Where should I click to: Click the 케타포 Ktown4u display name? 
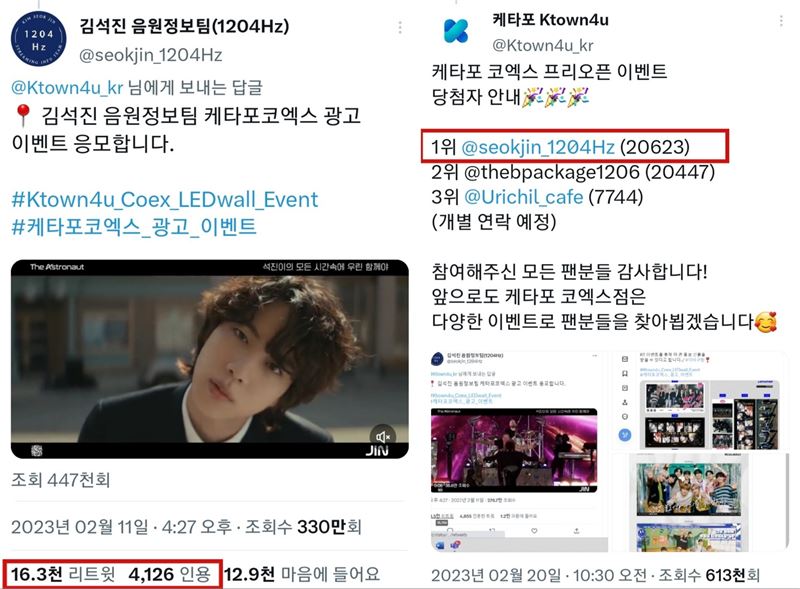(x=551, y=20)
